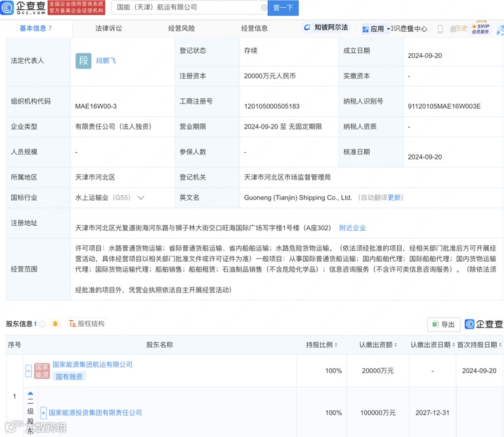Open the 基本信息 tab
Image resolution: width=504 pixels, height=437 pixels.
pos(35,28)
